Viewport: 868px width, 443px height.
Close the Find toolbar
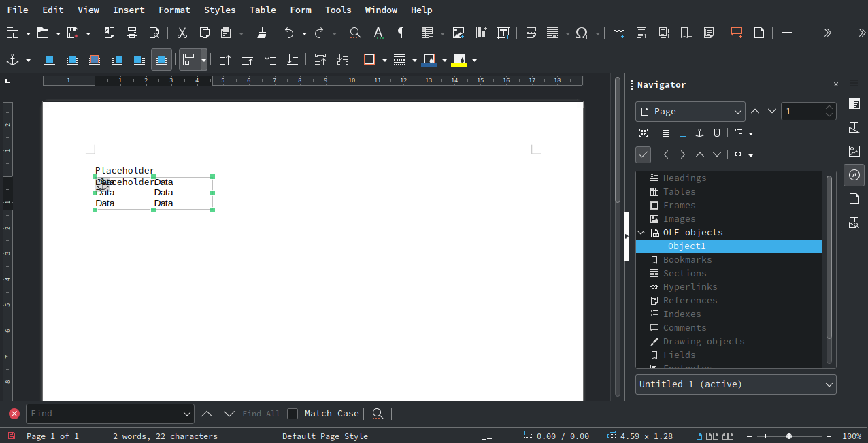[x=14, y=414]
